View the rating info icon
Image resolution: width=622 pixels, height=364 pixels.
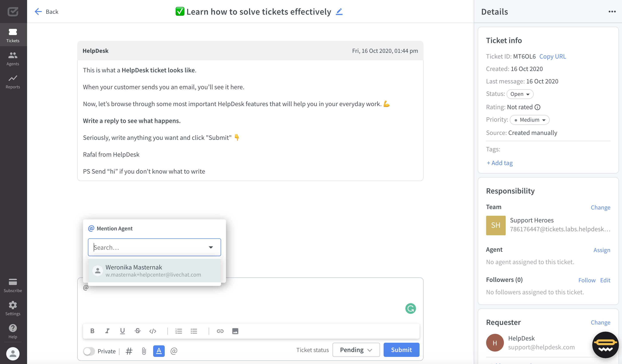(x=537, y=107)
